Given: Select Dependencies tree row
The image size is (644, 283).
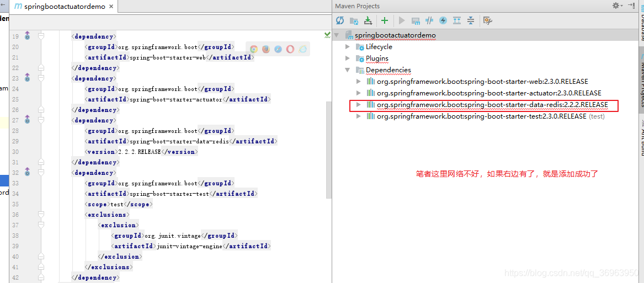Looking at the screenshot, I should 485,70.
